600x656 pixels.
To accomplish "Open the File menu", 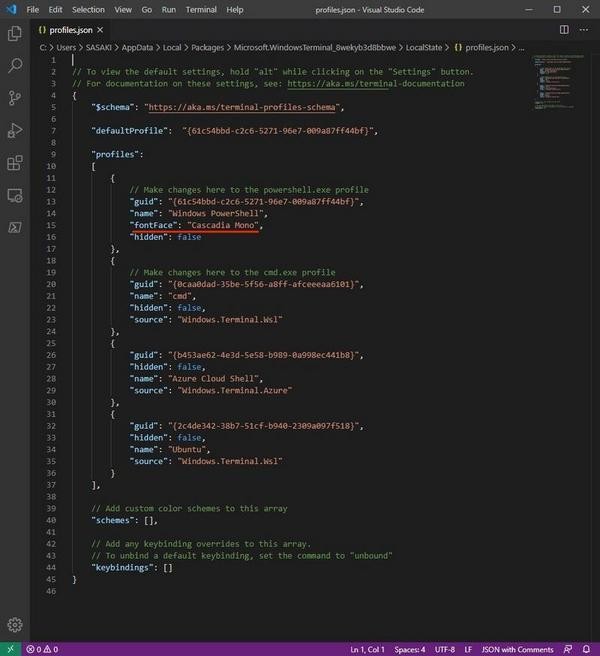I will coord(33,10).
